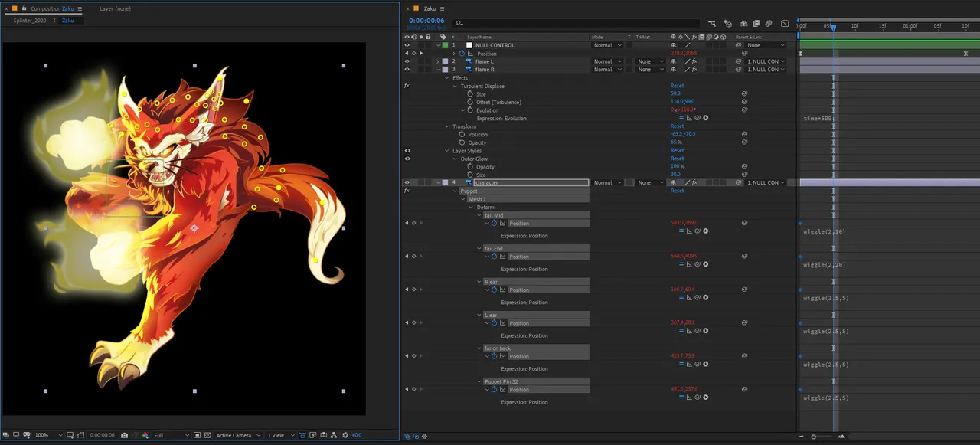Reset the Transform group of flame R
Screen dimensions: 980x445
coord(677,126)
